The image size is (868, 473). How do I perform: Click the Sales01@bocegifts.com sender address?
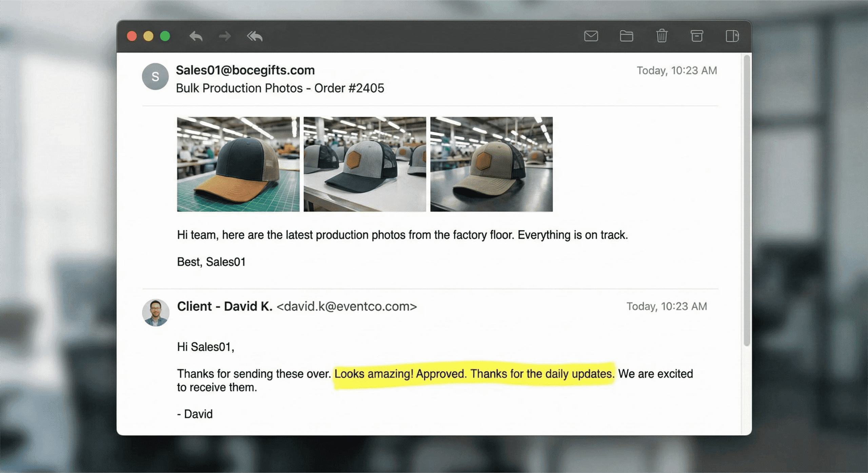pyautogui.click(x=245, y=70)
